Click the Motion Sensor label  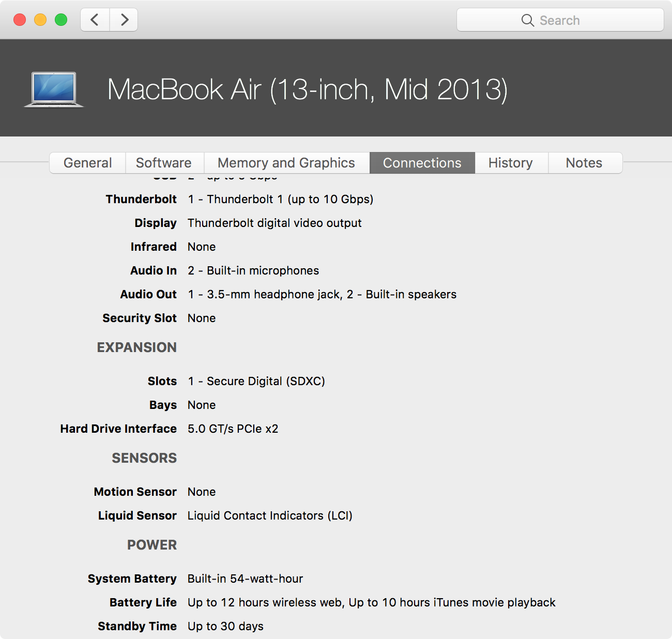[x=135, y=492]
